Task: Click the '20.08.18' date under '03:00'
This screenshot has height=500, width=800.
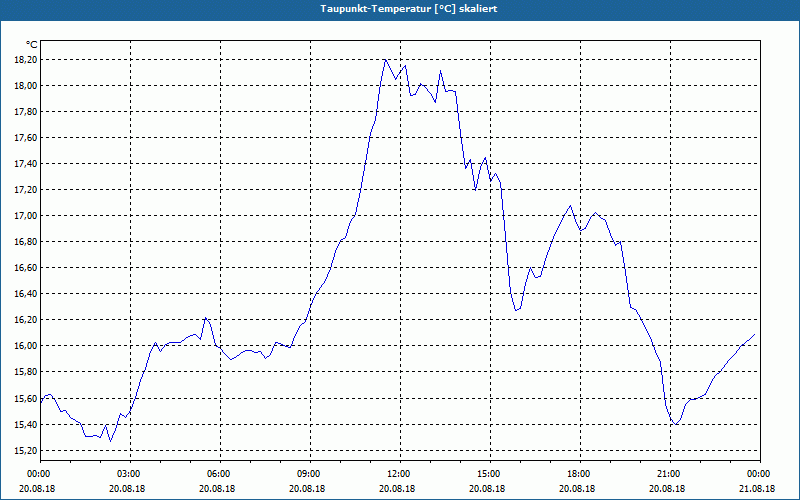Action: [127, 489]
